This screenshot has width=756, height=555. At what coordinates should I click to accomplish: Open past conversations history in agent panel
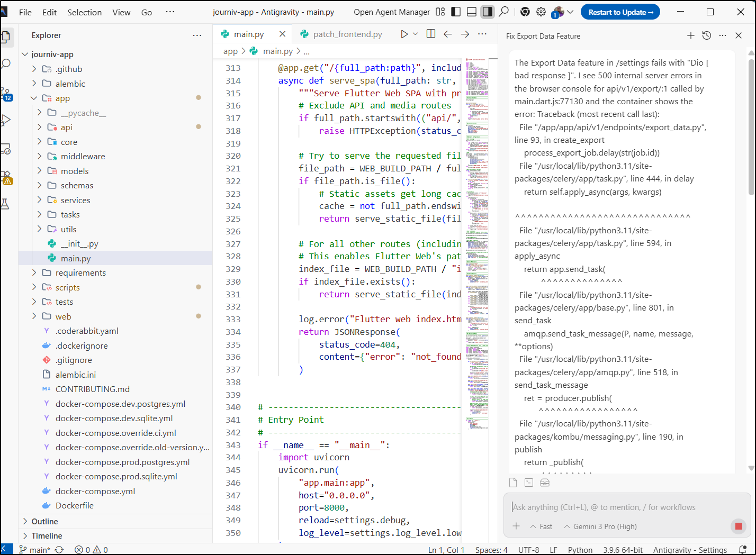[x=706, y=35]
